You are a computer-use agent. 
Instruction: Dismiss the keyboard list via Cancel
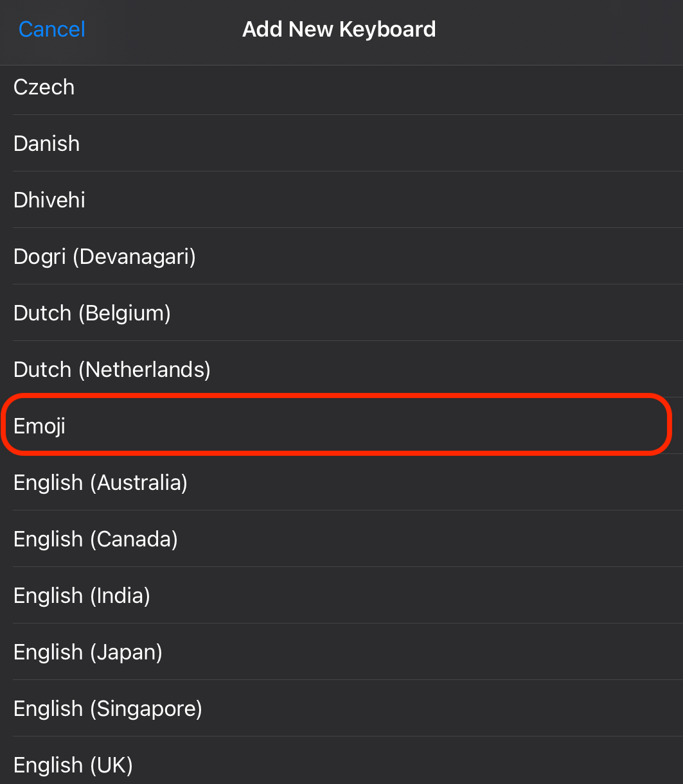coord(52,30)
